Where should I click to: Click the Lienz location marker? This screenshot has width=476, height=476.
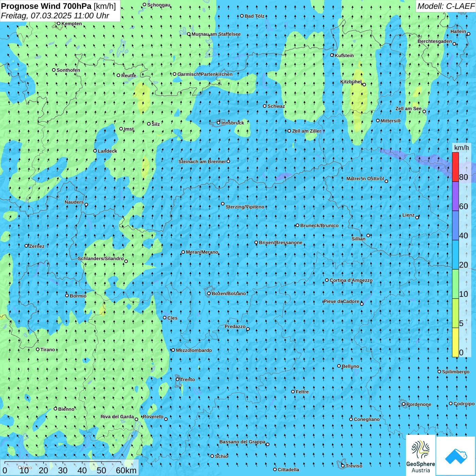[417, 217]
